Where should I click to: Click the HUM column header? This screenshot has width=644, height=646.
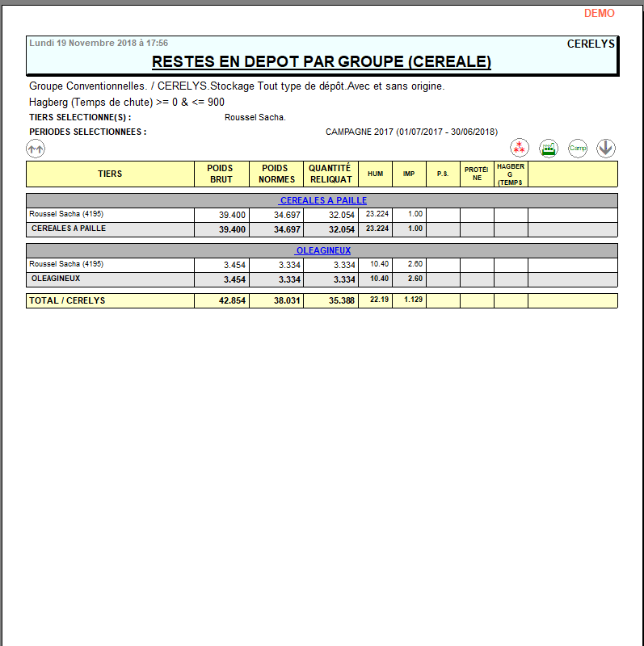(x=375, y=174)
